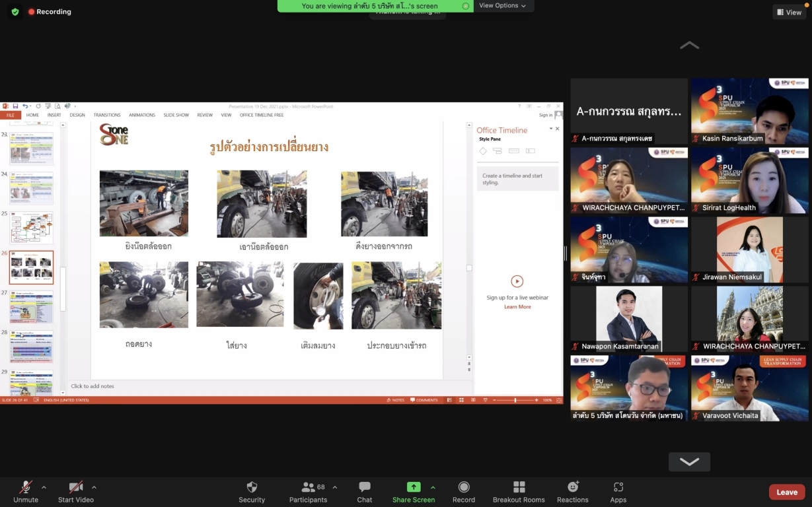
Task: Select the task bars style icon
Action: pyautogui.click(x=498, y=151)
